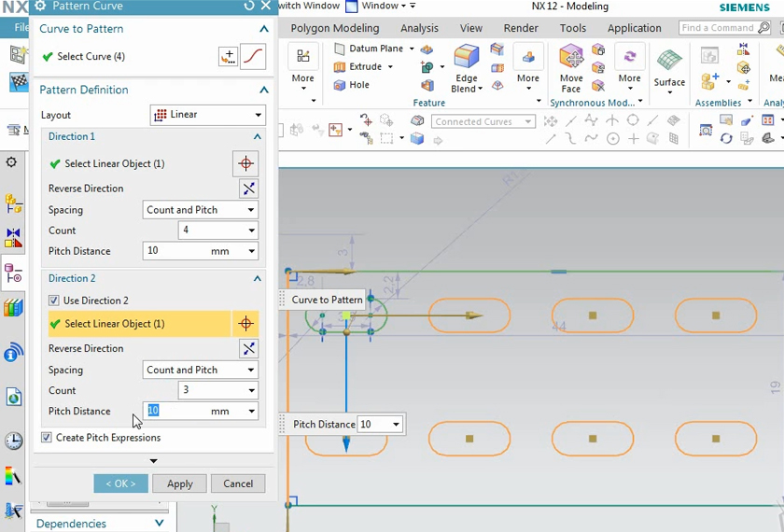Click the Apply button

179,483
